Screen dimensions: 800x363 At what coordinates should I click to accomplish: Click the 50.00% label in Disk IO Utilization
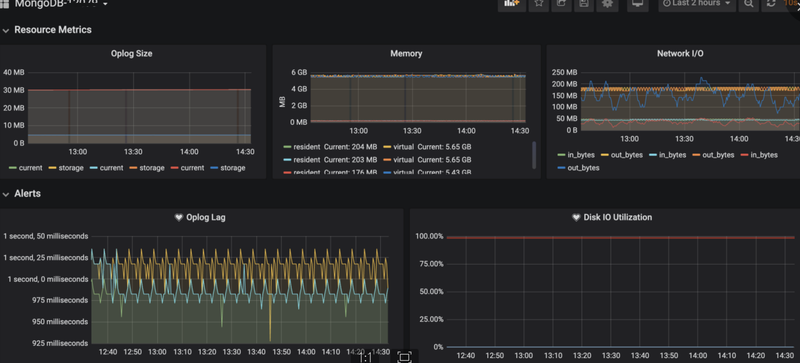(x=431, y=292)
